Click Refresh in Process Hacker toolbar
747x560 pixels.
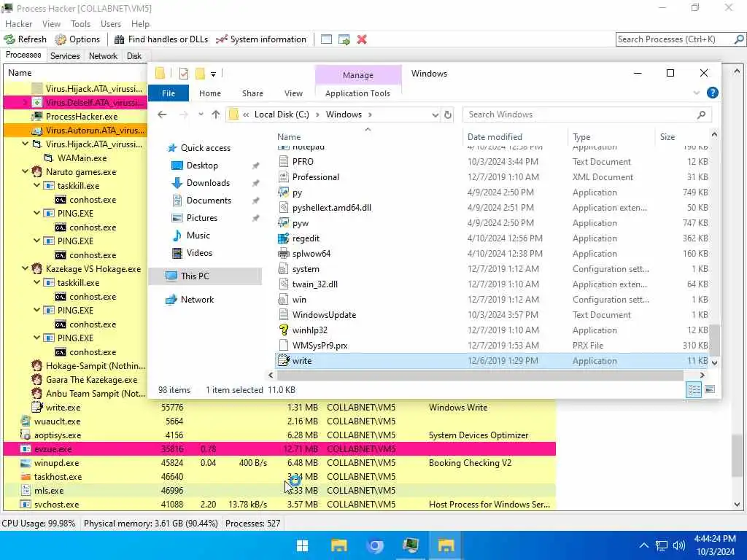pyautogui.click(x=26, y=39)
